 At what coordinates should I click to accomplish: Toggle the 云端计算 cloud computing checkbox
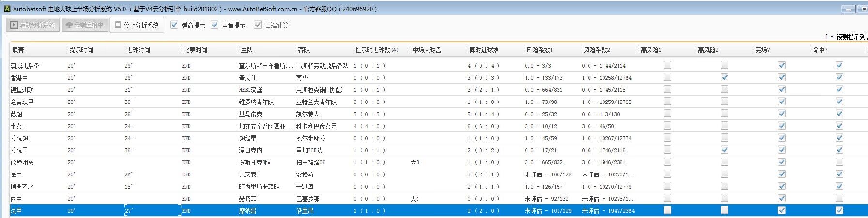(258, 25)
